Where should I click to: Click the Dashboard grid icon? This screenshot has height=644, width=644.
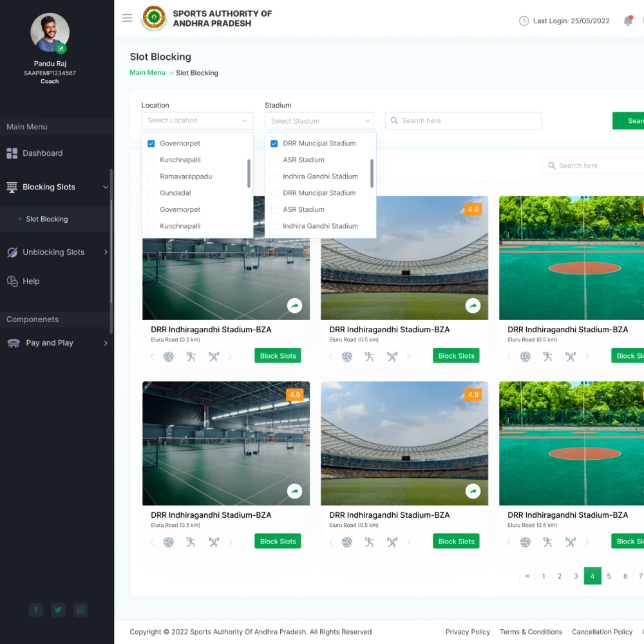12,153
